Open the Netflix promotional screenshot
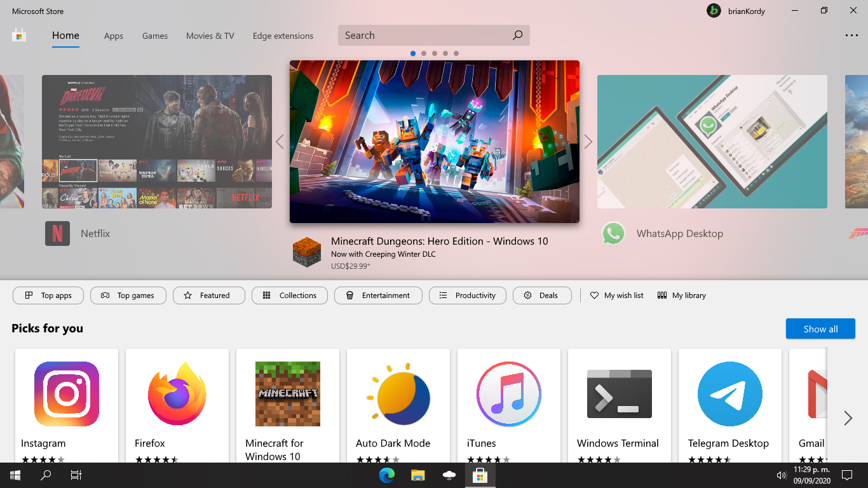This screenshot has width=868, height=488. (x=157, y=142)
